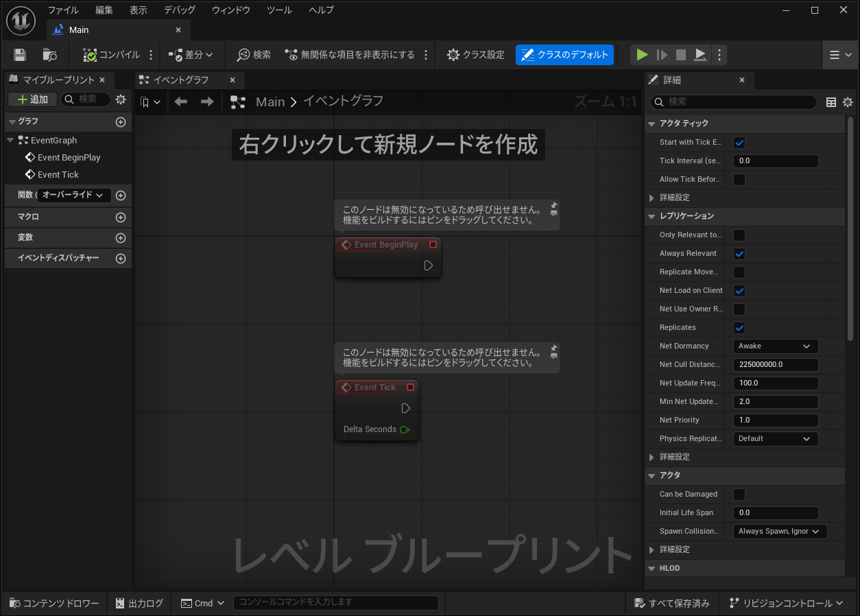Open Net Dormancy Awake dropdown

pos(776,346)
